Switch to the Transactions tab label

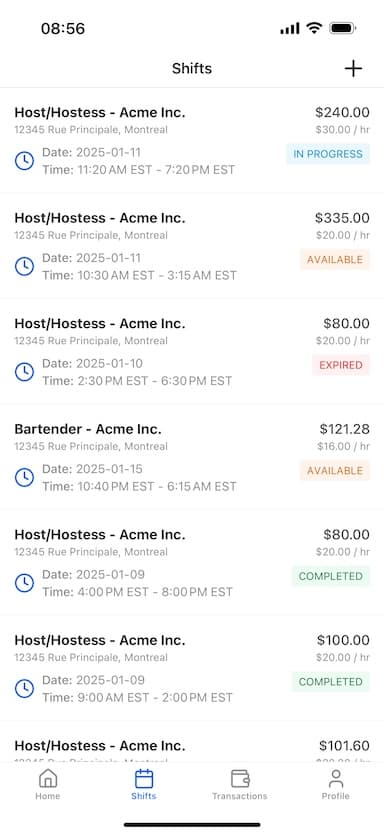tap(240, 796)
